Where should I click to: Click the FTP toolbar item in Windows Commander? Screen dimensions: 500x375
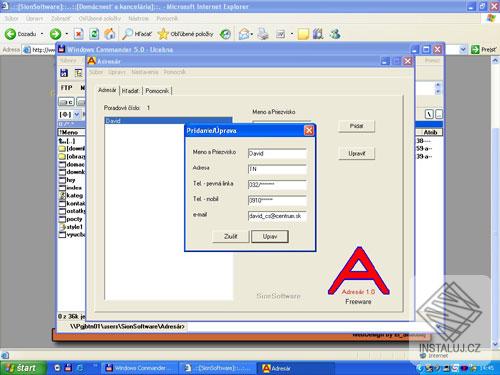point(66,88)
